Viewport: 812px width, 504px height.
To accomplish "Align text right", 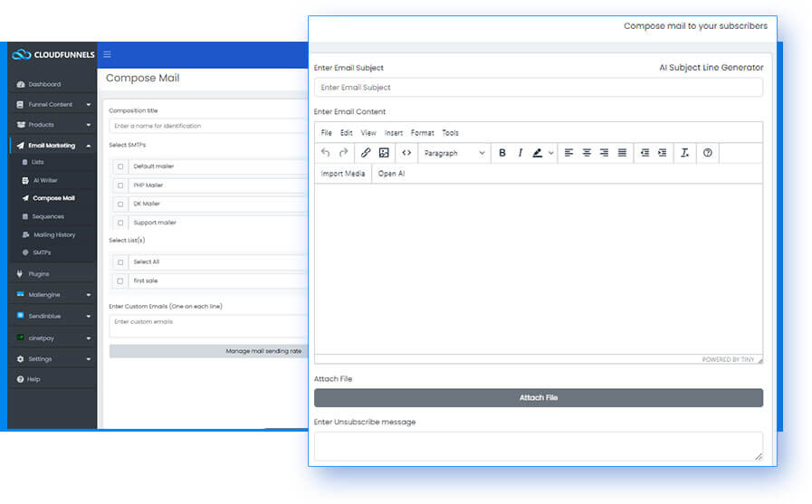I will click(x=604, y=153).
